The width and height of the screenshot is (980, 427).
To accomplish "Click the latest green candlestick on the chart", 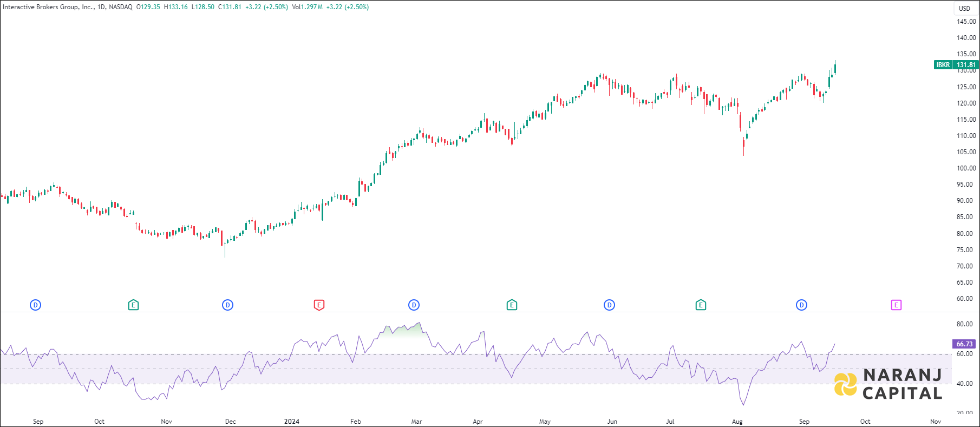I will 835,68.
